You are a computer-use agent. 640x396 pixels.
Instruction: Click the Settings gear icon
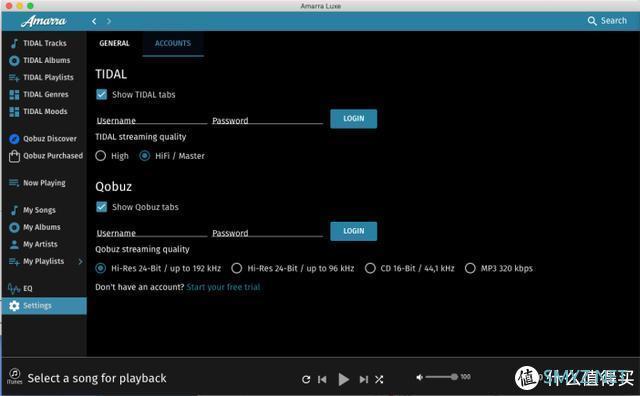tap(14, 306)
